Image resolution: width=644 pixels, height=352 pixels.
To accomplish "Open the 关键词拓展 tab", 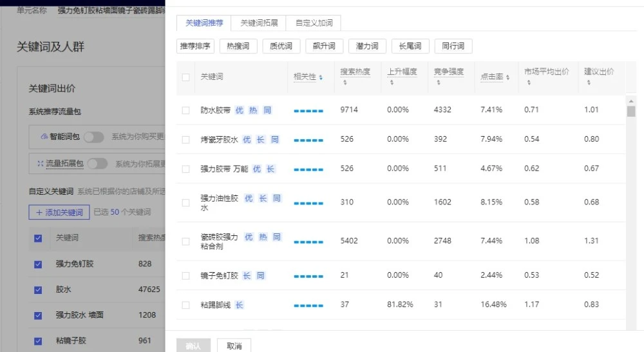I will 259,23.
